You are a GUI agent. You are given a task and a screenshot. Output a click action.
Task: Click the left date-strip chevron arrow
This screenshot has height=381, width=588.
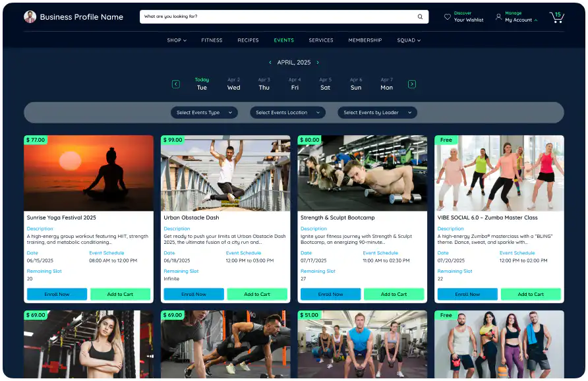point(176,84)
